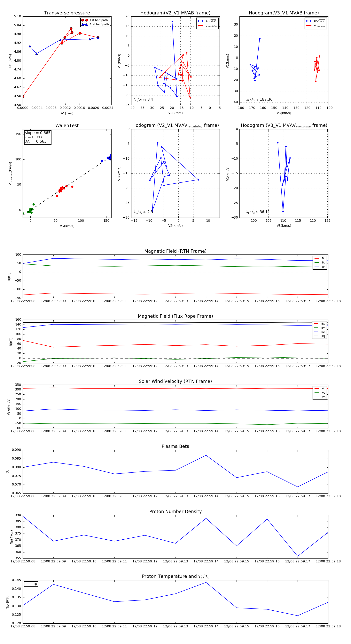351x644 pixels.
Task: Click the '2nd half path' legend entry
Action: pos(95,25)
